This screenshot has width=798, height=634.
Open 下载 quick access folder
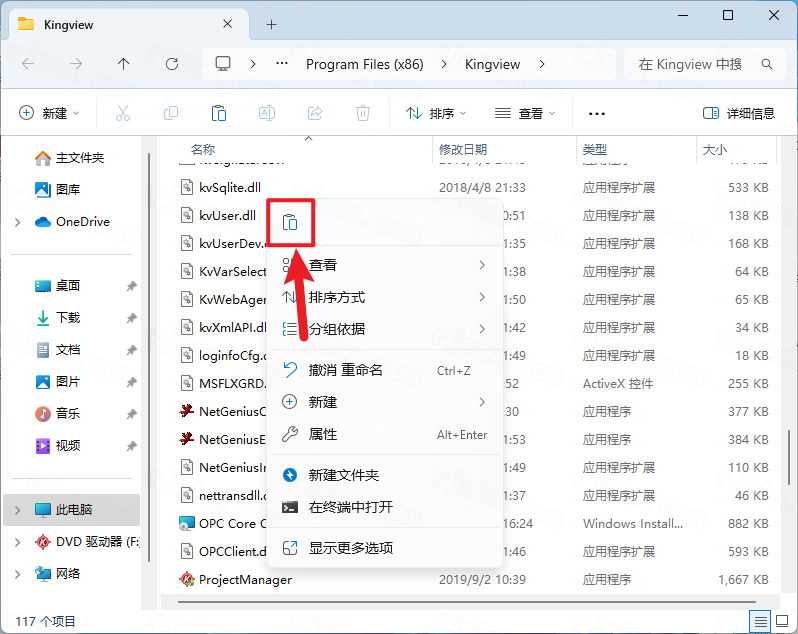58,318
